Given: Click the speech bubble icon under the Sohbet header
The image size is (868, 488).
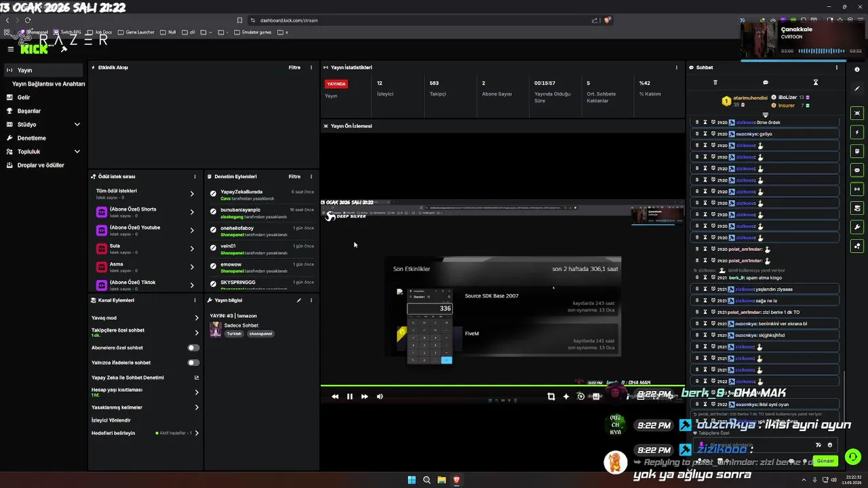Looking at the screenshot, I should point(766,83).
